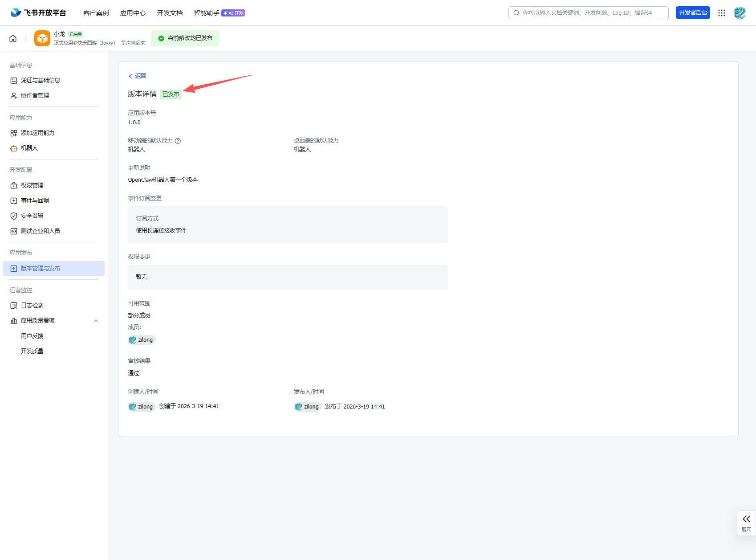This screenshot has height=560, width=756.
Task: Click 暂无 under 权限变更
Action: (142, 277)
